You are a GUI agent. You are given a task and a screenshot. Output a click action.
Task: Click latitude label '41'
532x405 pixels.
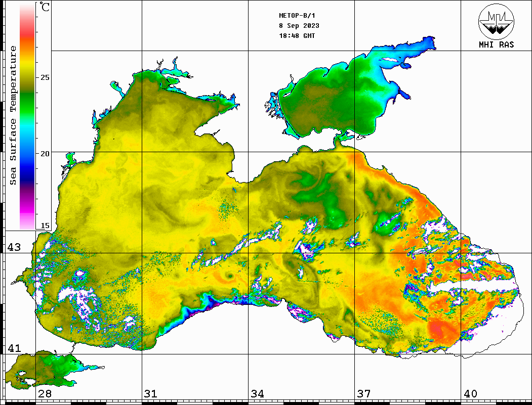[14, 348]
